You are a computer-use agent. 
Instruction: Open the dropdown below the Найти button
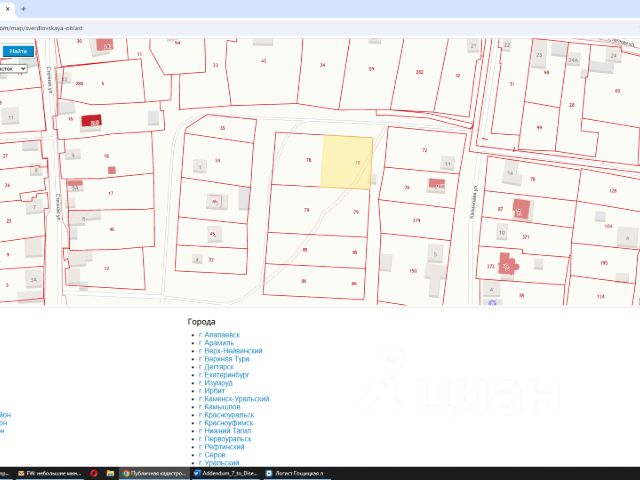click(13, 69)
